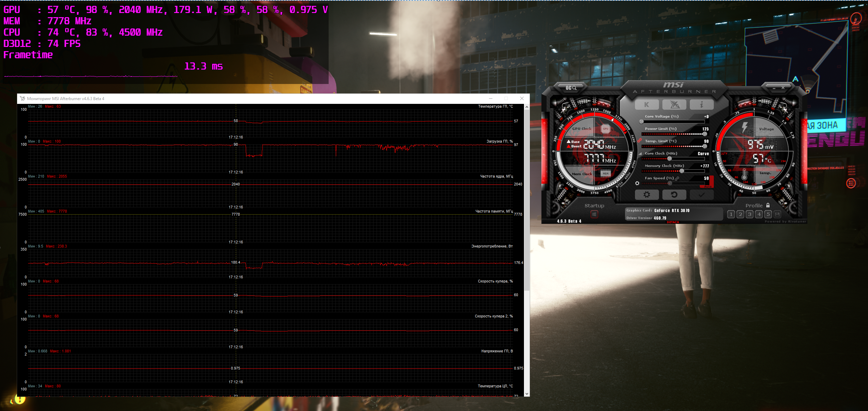Open voltage-frequency curve editor bars icon
The height and width of the screenshot is (411, 868).
640,154
